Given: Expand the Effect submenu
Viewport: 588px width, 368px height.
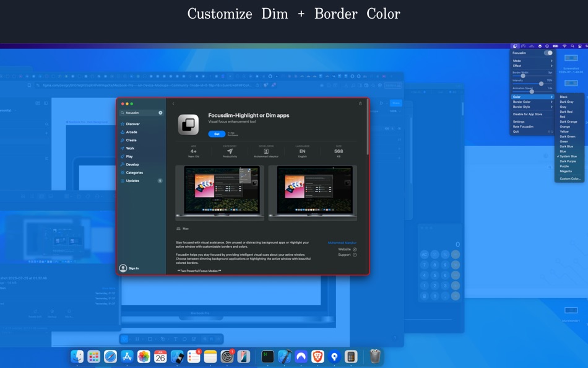Looking at the screenshot, I should click(532, 66).
